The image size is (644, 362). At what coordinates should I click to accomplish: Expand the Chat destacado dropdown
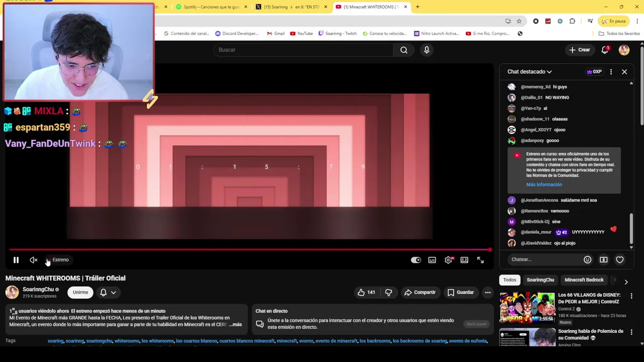529,72
